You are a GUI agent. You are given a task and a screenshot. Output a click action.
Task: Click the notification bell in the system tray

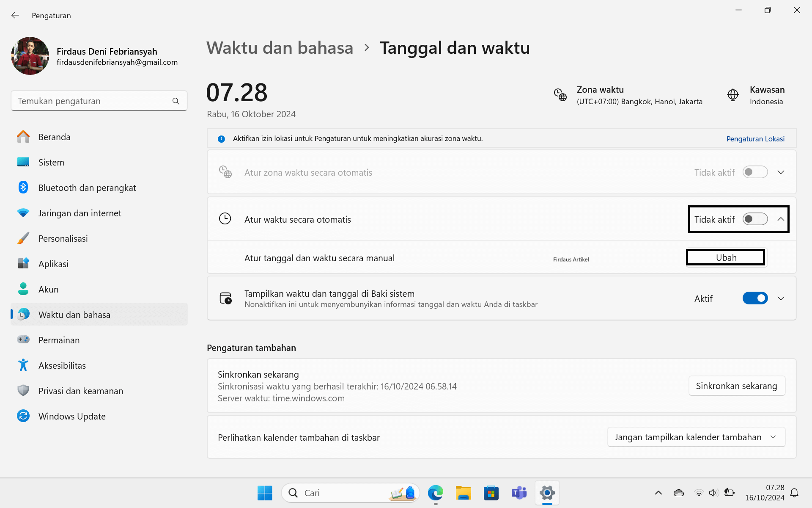point(794,493)
